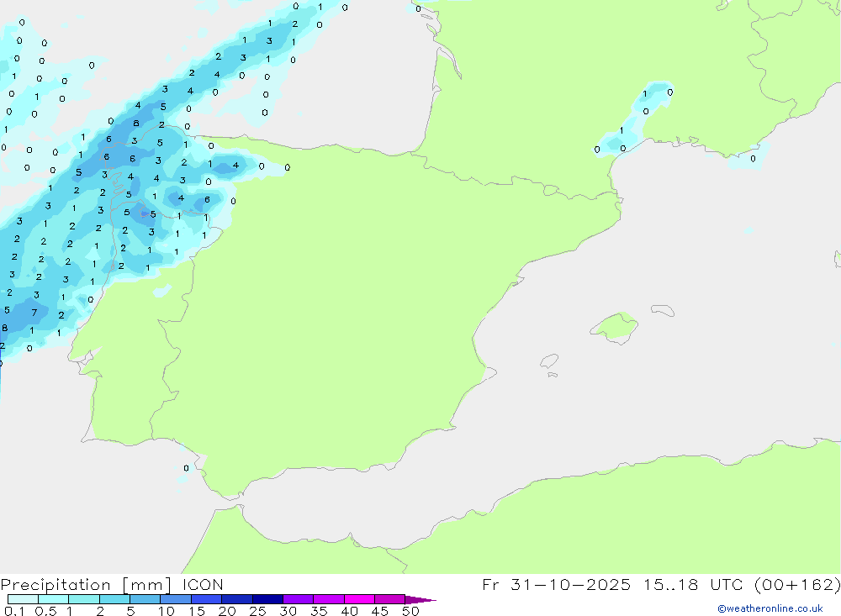
Task: Click the forecast offset "(00+162)" text
Action: point(797,585)
